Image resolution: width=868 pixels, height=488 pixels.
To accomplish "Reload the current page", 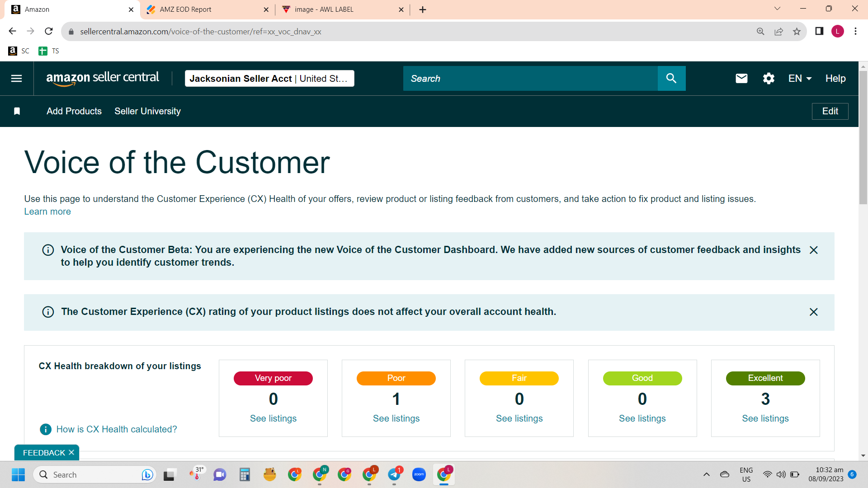I will [49, 31].
